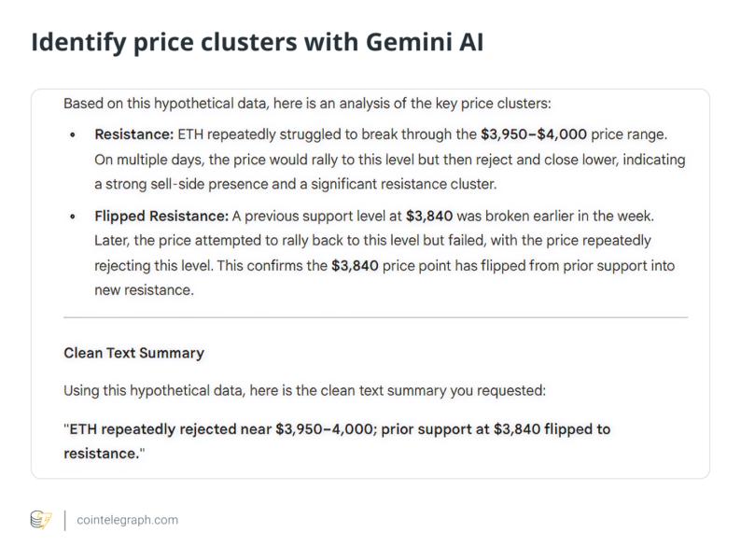Click the 'Clean Text Summary' heading
This screenshot has height=560, width=741.
[x=133, y=354]
